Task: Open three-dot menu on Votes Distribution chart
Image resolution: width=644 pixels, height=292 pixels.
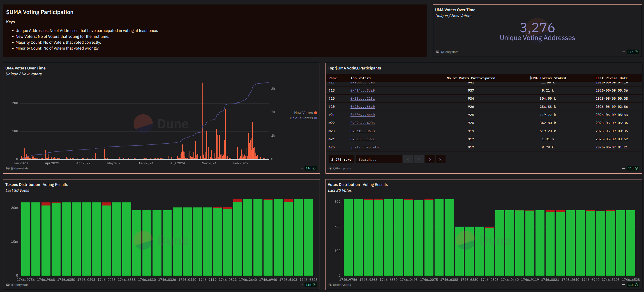Action: tap(623, 285)
